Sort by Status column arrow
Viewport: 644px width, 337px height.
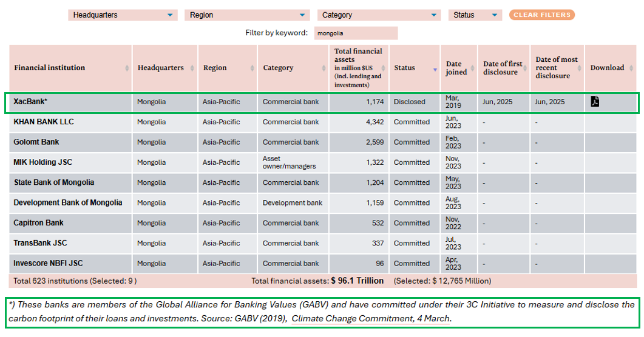[x=435, y=69]
